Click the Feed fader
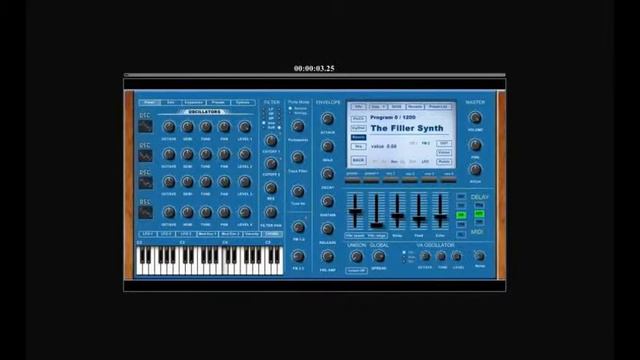 419,211
